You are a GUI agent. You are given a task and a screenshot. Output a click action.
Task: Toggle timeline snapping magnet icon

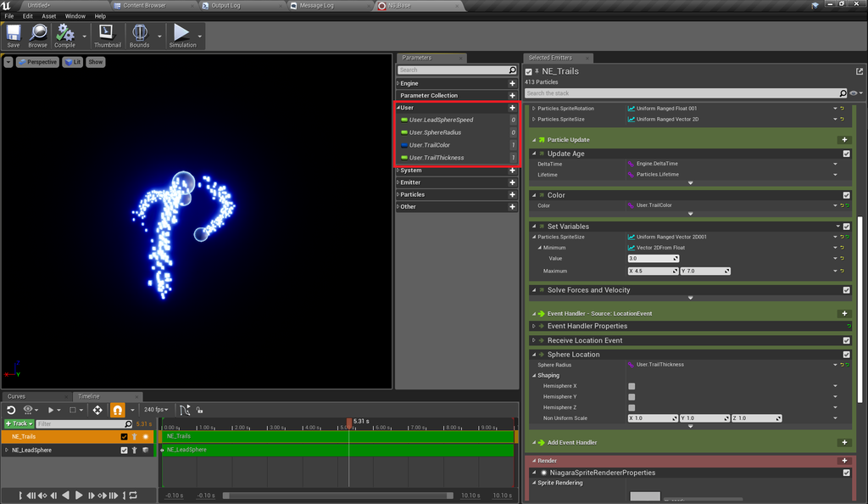[117, 410]
